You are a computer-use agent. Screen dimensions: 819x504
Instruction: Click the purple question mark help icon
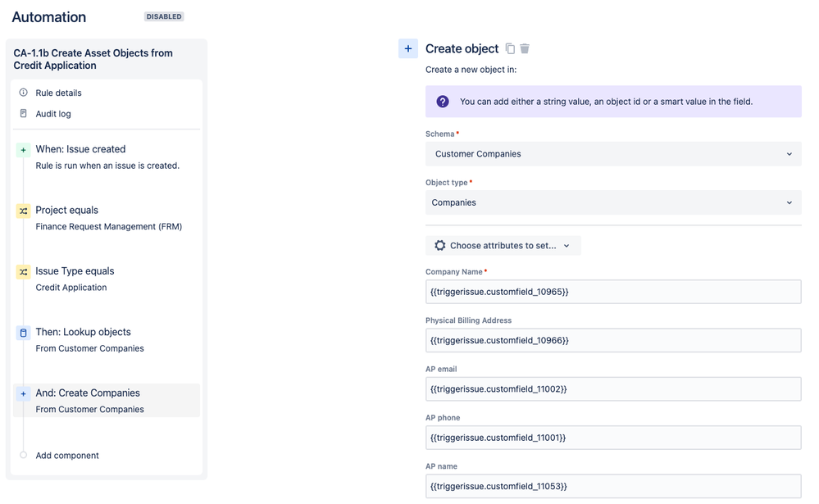[443, 102]
